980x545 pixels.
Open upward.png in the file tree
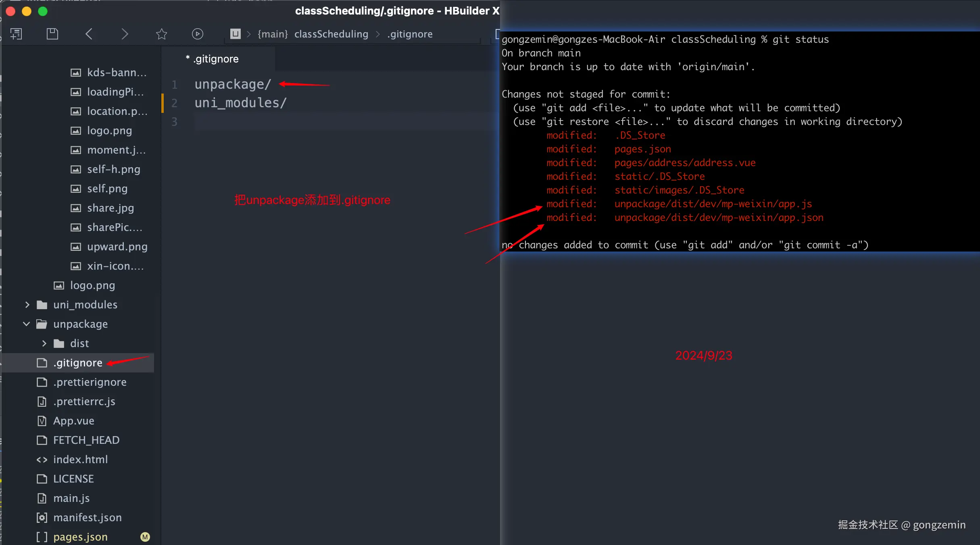117,247
